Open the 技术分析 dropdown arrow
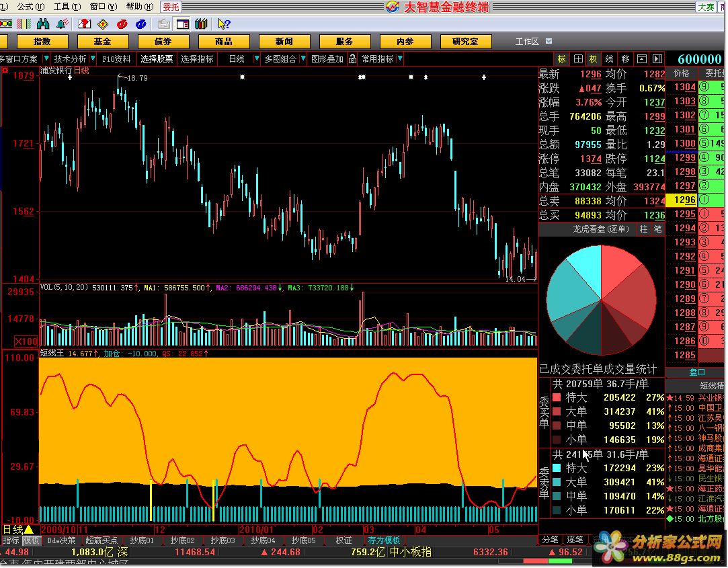This screenshot has height=568, width=728. [93, 59]
